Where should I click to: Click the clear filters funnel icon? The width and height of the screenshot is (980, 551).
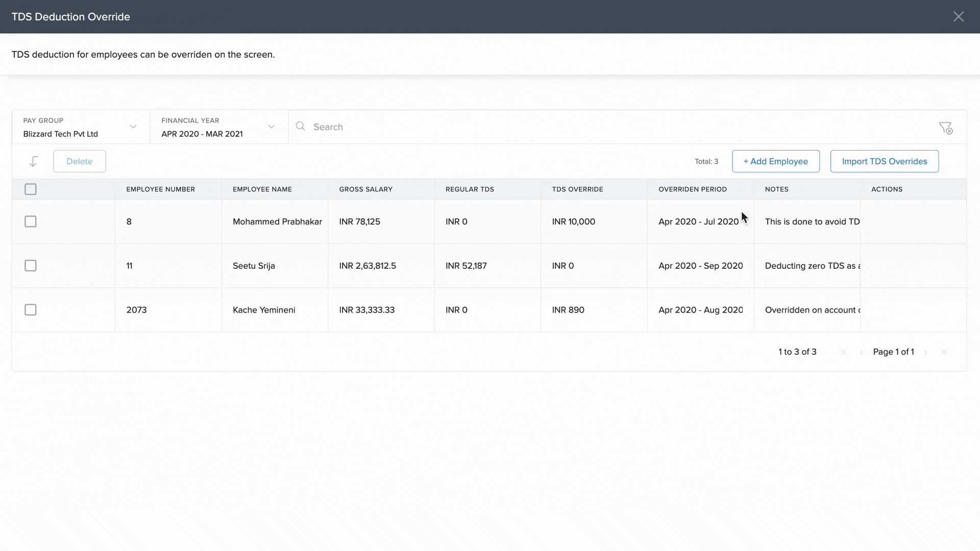click(x=945, y=128)
